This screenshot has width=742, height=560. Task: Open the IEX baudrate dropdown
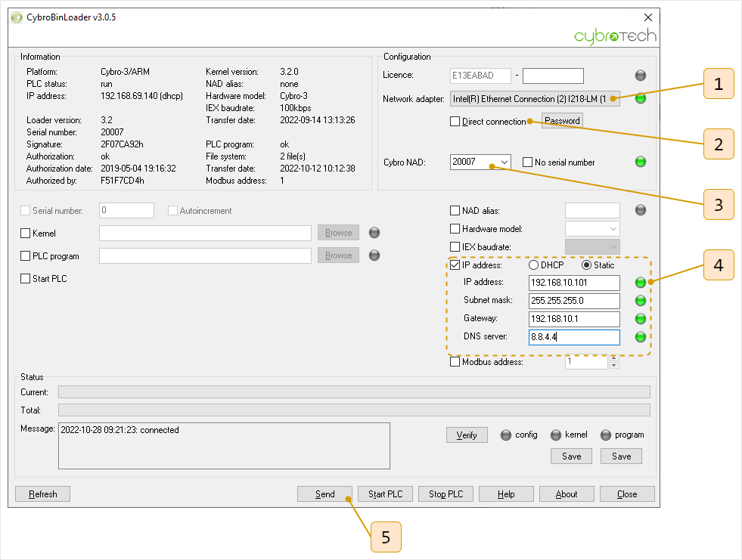tap(613, 247)
